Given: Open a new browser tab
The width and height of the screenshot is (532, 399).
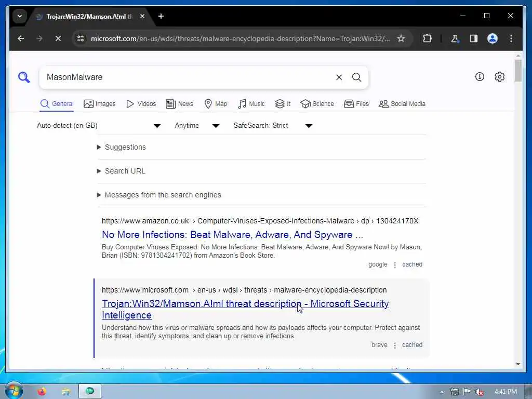Looking at the screenshot, I should 161,16.
